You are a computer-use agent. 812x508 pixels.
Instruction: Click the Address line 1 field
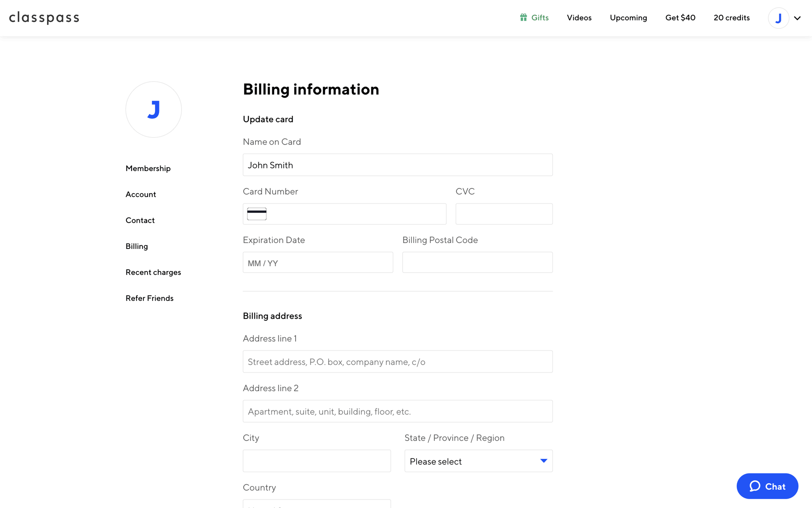(398, 362)
